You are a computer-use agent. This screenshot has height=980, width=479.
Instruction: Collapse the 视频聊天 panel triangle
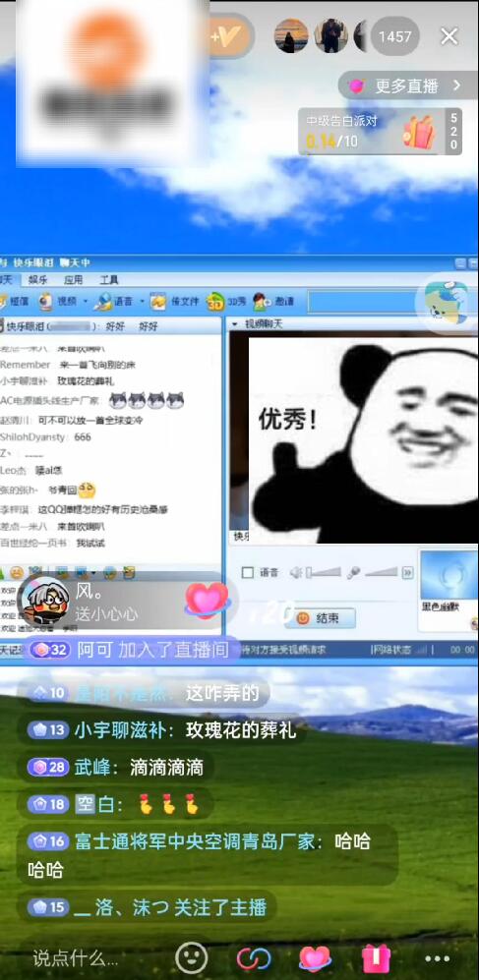235,324
